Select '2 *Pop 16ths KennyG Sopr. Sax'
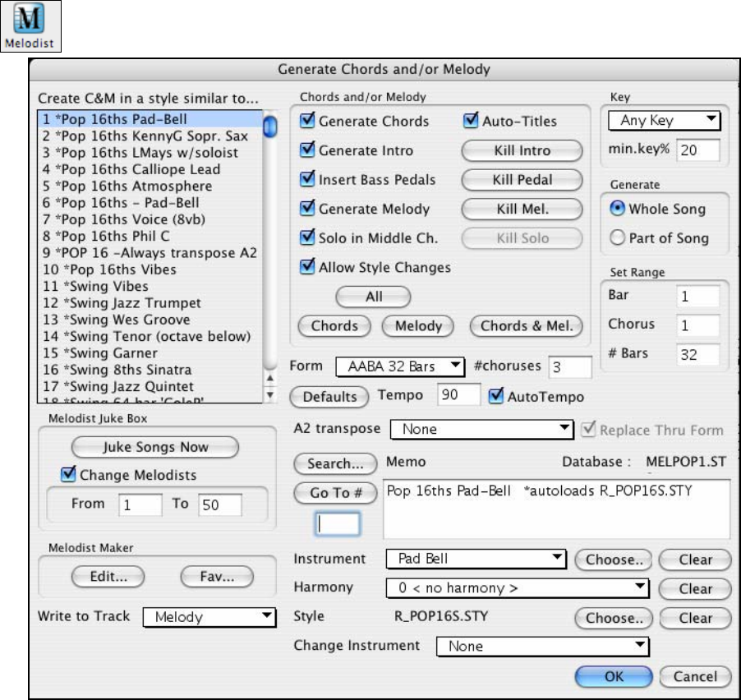The height and width of the screenshot is (700, 741). click(x=150, y=136)
